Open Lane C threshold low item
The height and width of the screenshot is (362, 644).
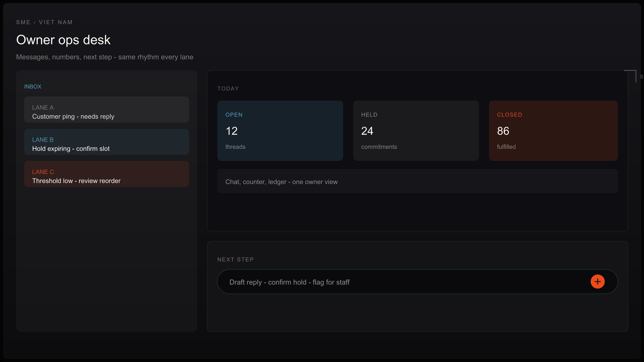click(x=107, y=174)
